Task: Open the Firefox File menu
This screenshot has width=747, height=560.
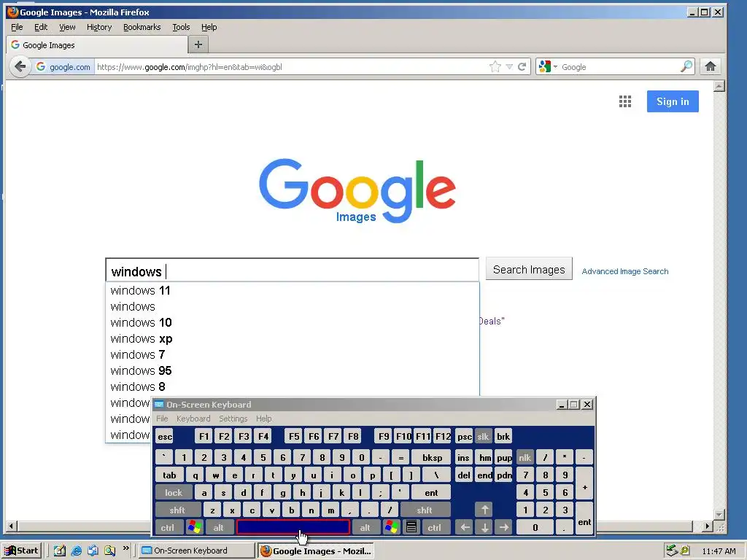Action: click(x=17, y=27)
